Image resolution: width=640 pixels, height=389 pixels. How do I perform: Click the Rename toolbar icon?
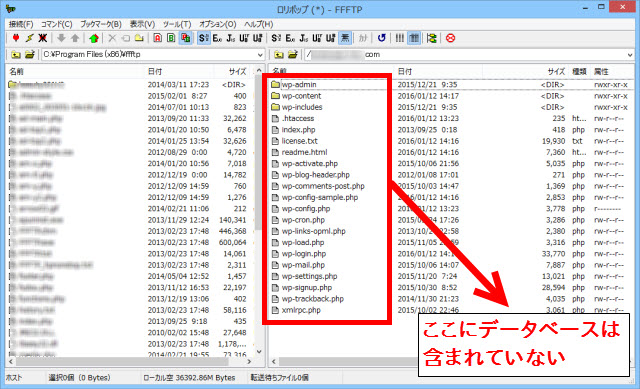pyautogui.click(x=126, y=38)
